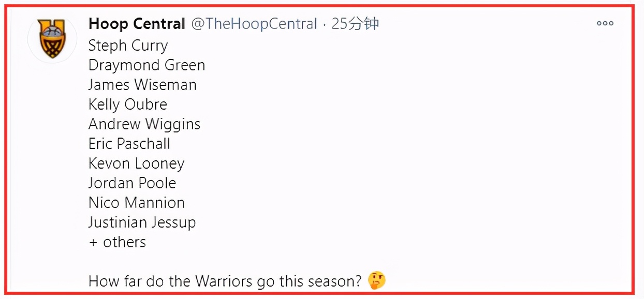Click the James Wiseman text line
The image size is (644, 299).
[x=142, y=85]
